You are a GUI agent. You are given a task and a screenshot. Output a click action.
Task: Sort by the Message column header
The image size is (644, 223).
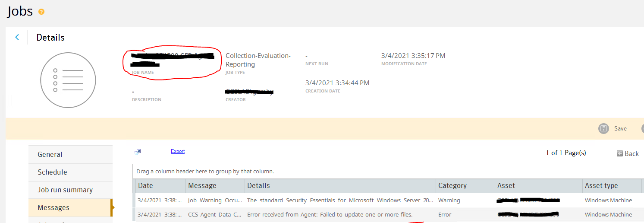[x=202, y=185]
